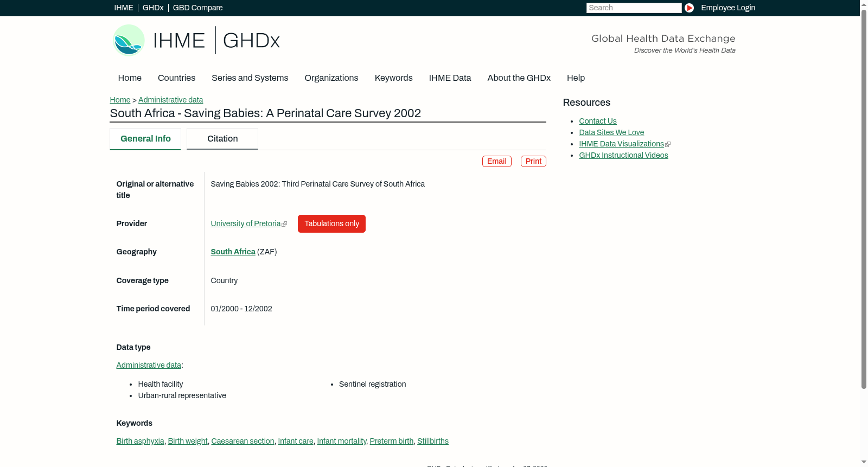The width and height of the screenshot is (868, 467).
Task: Click the external link icon beside University of Pretoria
Action: click(x=284, y=224)
